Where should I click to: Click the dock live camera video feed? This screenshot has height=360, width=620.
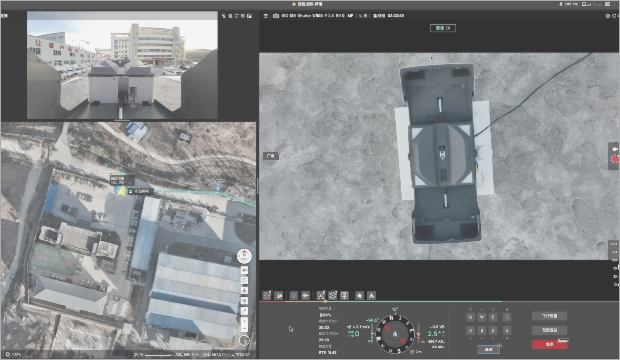[122, 65]
